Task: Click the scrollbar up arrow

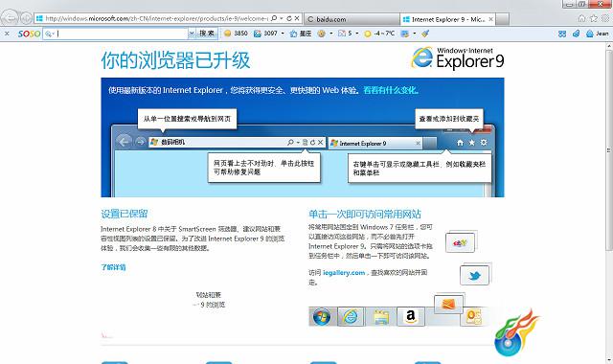Action: click(x=609, y=46)
